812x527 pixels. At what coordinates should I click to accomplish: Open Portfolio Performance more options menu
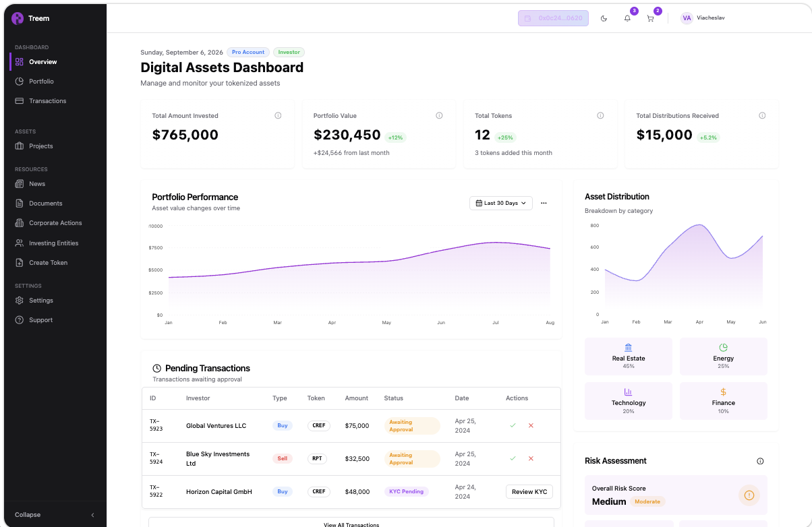544,203
